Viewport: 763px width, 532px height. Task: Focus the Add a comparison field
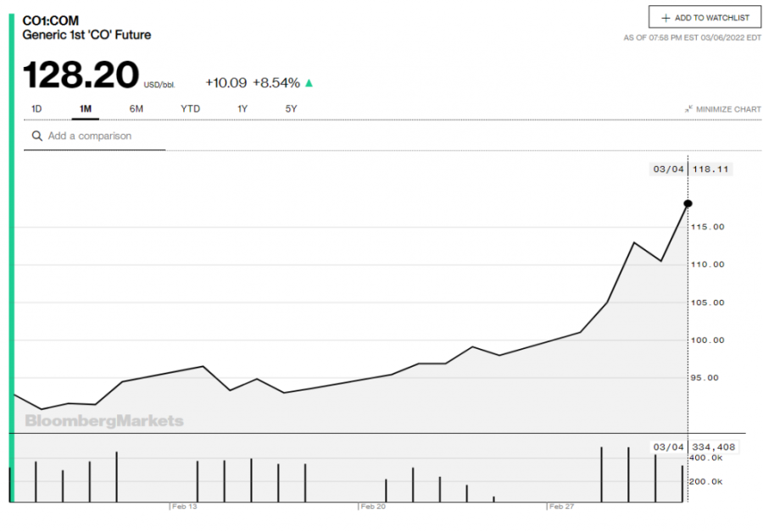point(102,136)
